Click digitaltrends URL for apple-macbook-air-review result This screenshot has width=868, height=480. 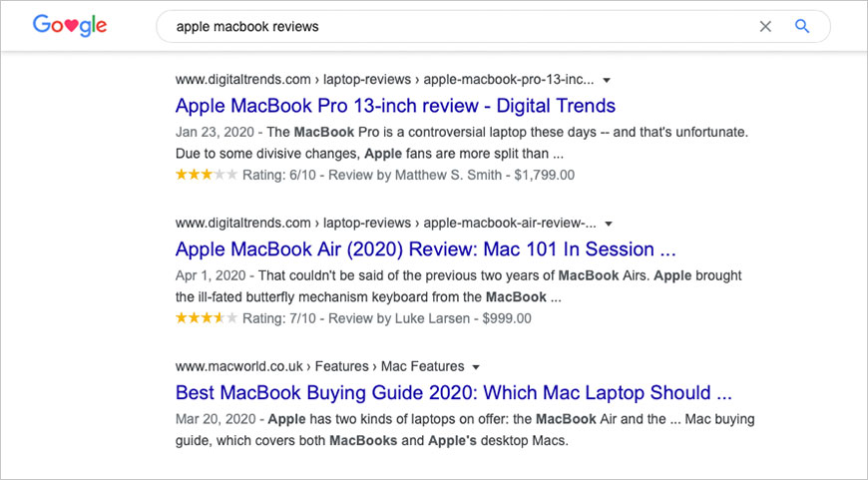386,224
